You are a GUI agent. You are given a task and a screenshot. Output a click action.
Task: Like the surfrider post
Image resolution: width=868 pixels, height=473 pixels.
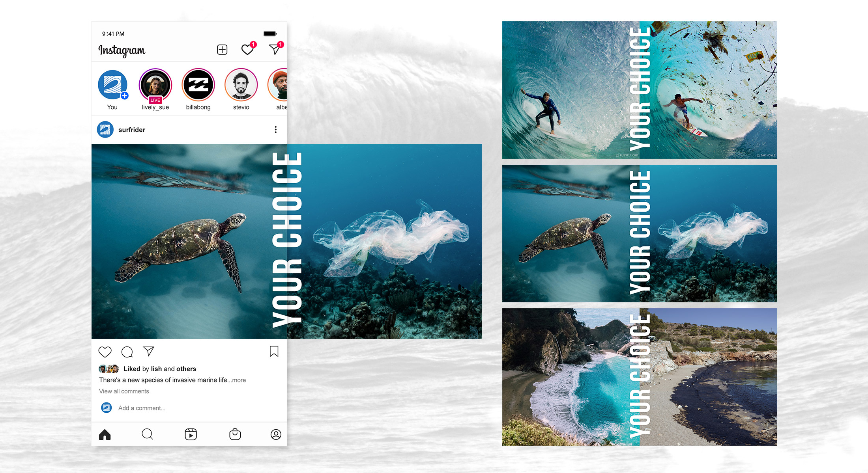click(x=105, y=352)
